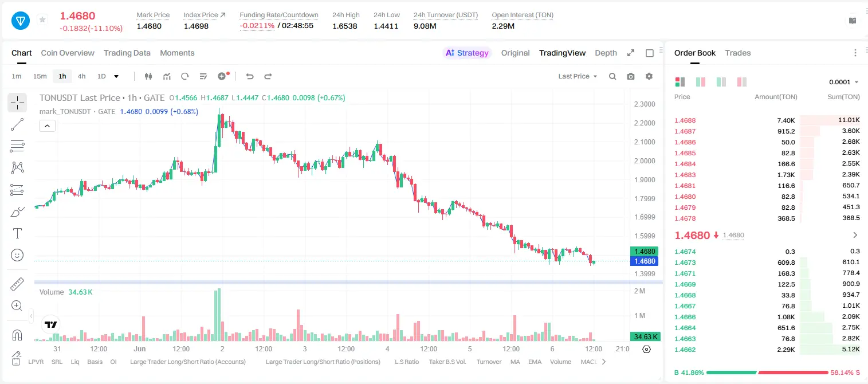Click the AI Strategy button
This screenshot has width=868, height=384.
[x=468, y=53]
